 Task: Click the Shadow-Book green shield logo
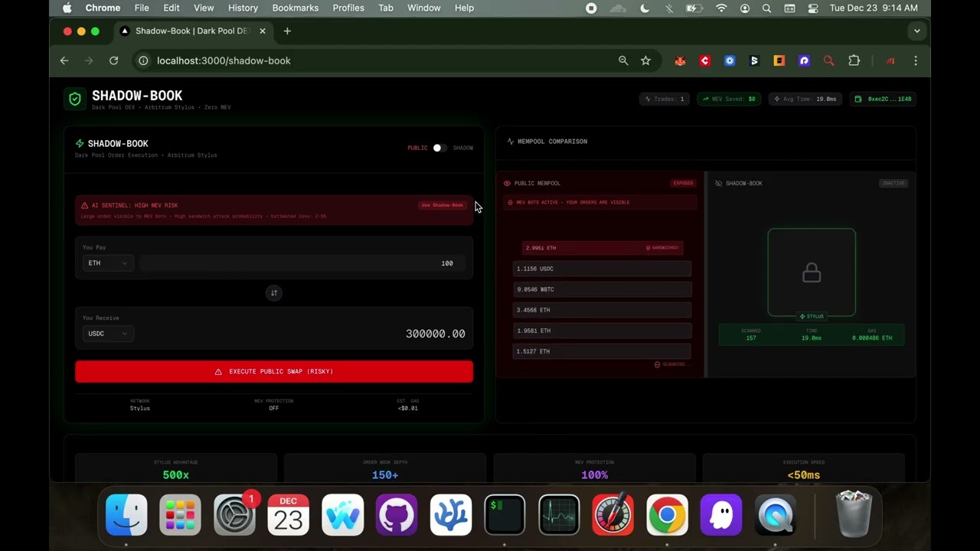(75, 99)
